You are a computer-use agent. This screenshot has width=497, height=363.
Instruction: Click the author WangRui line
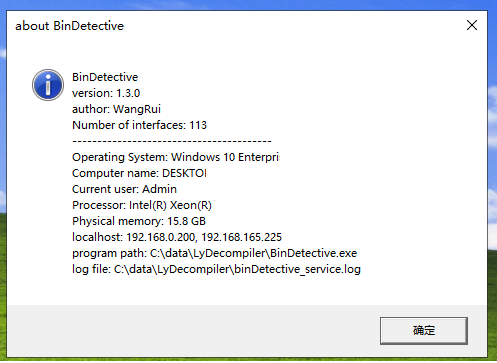point(116,109)
